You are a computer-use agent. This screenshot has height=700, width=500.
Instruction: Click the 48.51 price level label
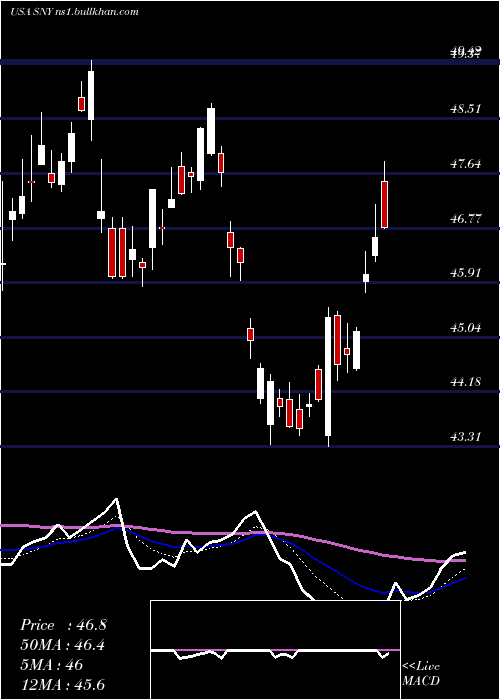tap(466, 108)
